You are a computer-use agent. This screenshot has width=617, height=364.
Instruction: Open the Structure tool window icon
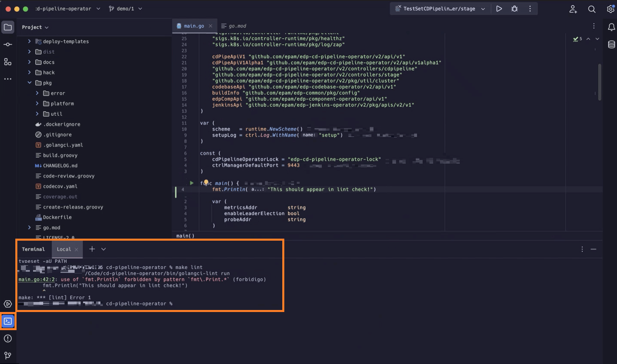click(8, 62)
